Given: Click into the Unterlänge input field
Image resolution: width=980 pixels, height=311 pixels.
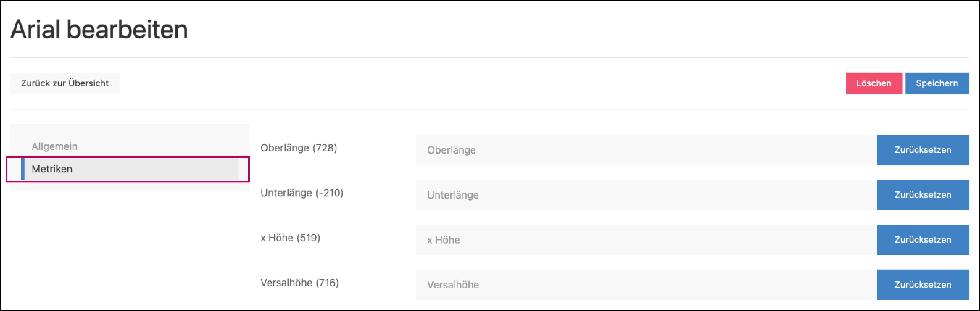Looking at the screenshot, I should tap(609, 195).
